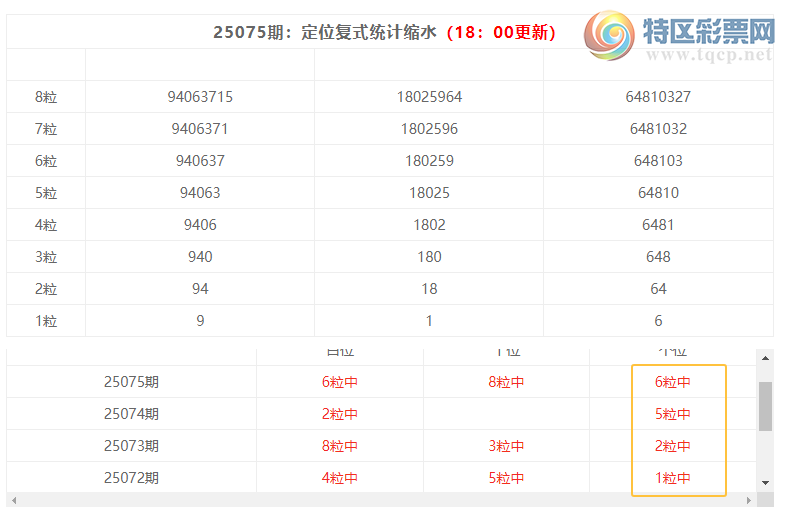Select the 25072期 row label

[131, 478]
